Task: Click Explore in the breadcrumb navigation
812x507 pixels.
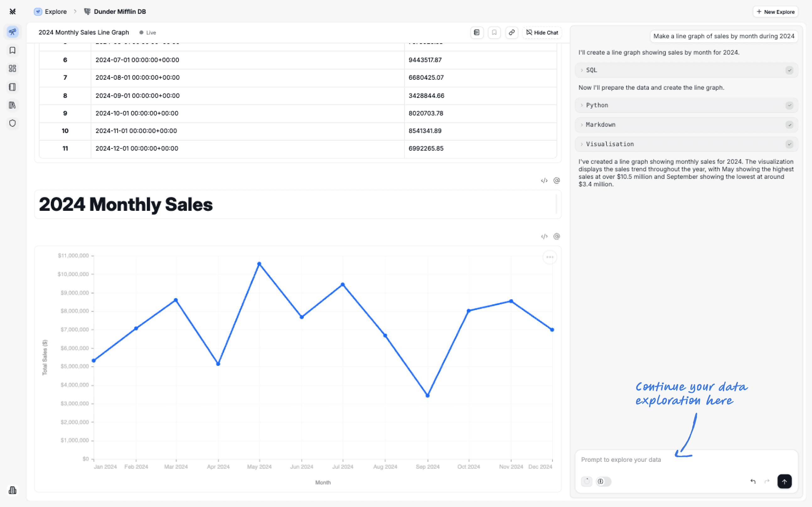Action: tap(56, 11)
